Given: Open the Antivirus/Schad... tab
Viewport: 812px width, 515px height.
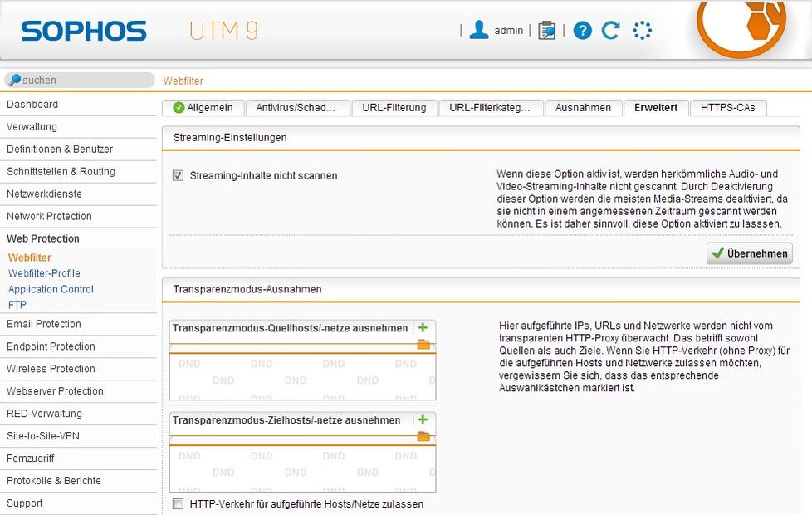Looking at the screenshot, I should click(298, 108).
